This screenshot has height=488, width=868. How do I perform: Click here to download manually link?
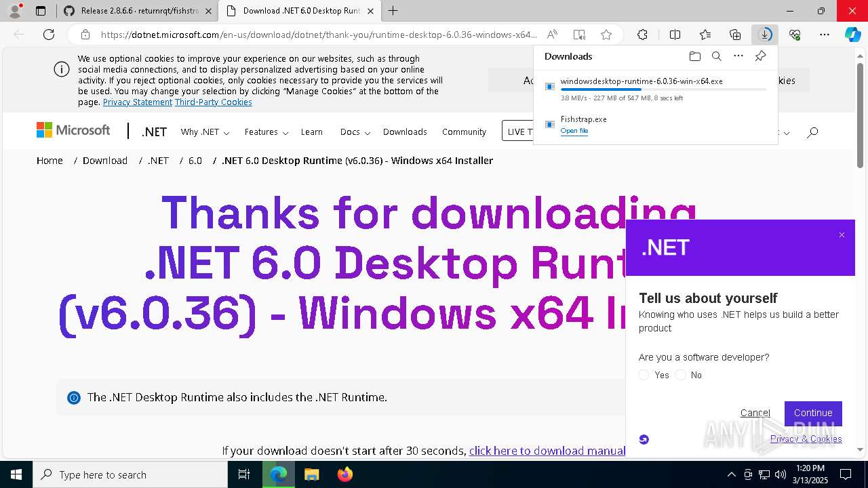point(547,451)
